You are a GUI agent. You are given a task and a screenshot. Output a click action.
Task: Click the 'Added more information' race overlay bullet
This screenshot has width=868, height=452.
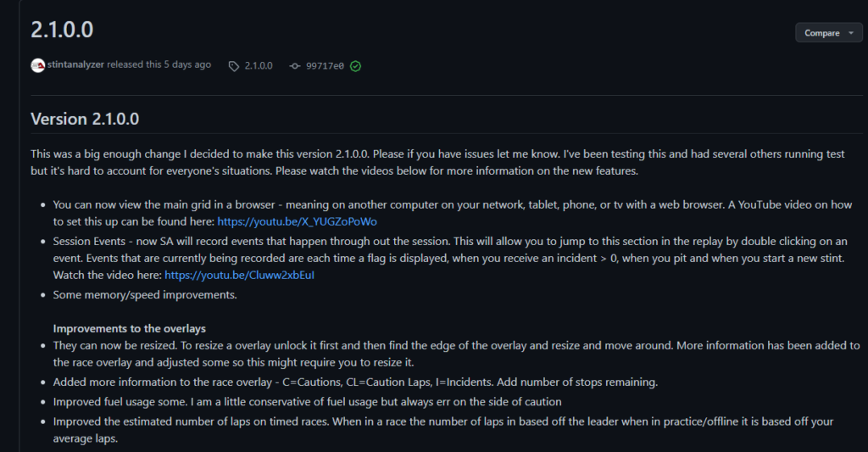(x=355, y=382)
